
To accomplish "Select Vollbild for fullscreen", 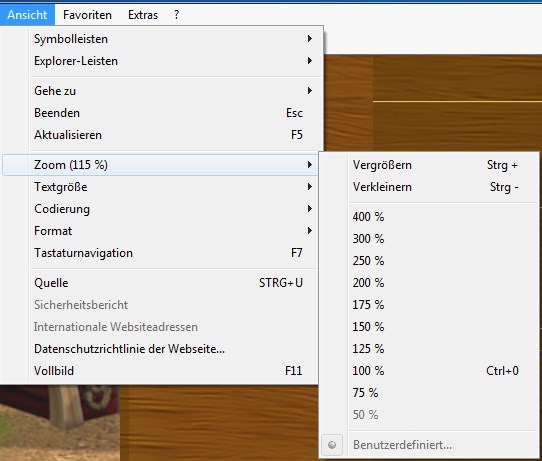I will pos(160,371).
